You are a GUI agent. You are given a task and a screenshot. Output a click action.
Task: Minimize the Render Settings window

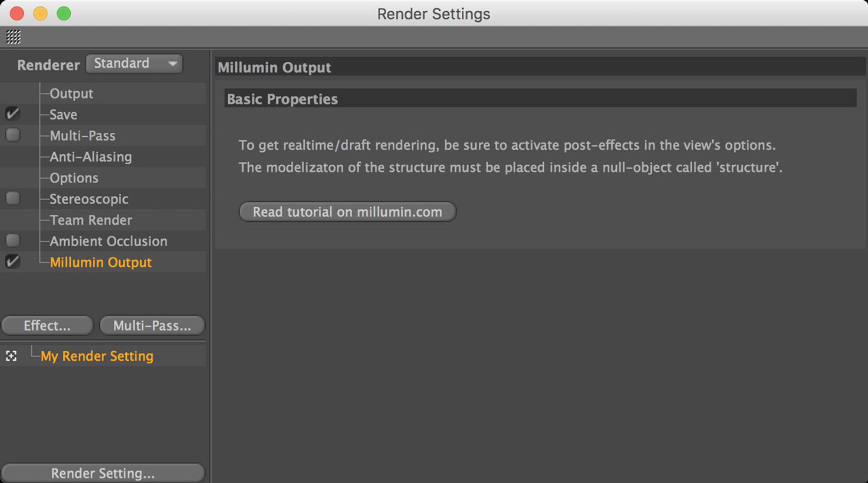click(40, 13)
